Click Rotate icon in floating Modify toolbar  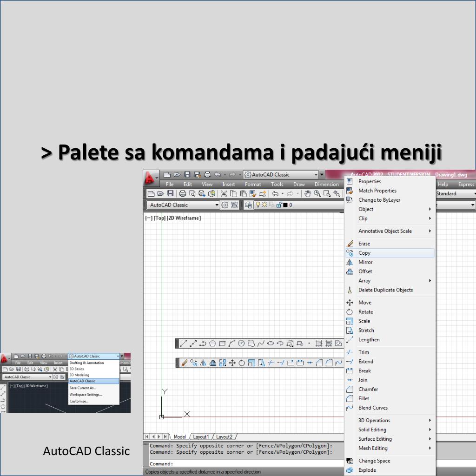click(x=242, y=363)
